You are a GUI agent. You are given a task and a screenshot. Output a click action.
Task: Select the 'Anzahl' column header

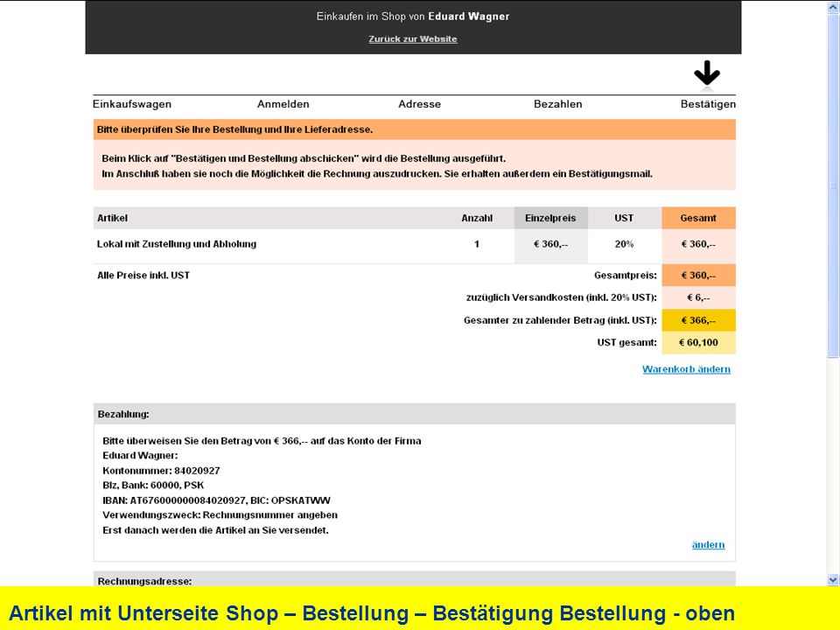(477, 218)
